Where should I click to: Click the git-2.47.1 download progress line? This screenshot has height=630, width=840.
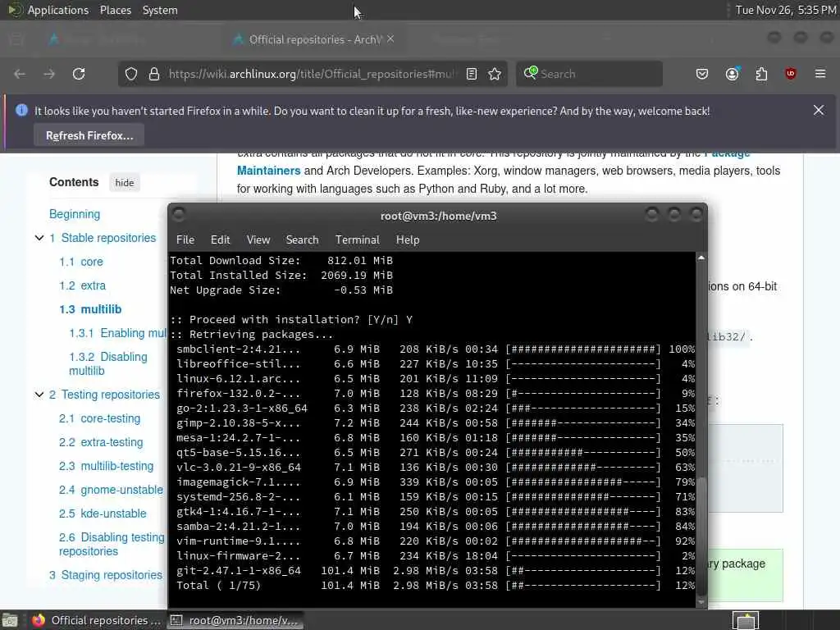point(435,571)
